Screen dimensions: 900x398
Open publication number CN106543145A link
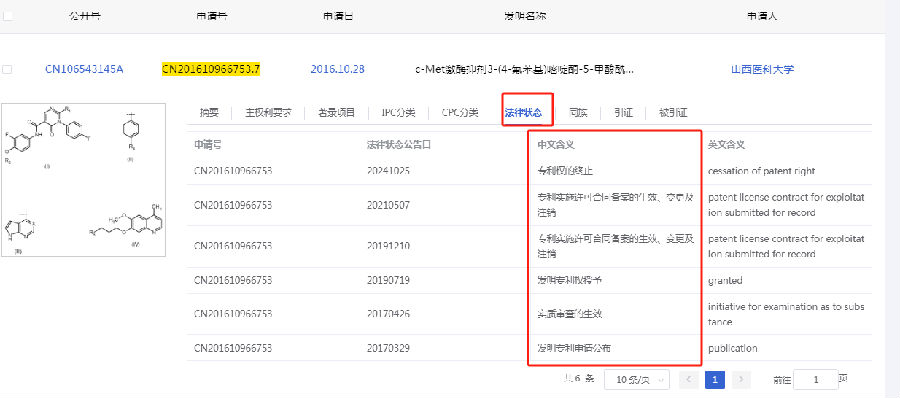[x=84, y=69]
